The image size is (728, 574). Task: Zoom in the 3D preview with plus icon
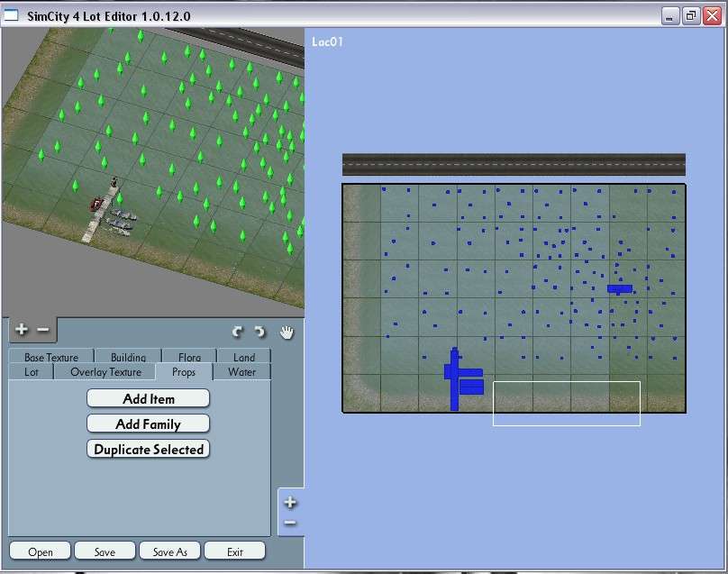coord(22,331)
